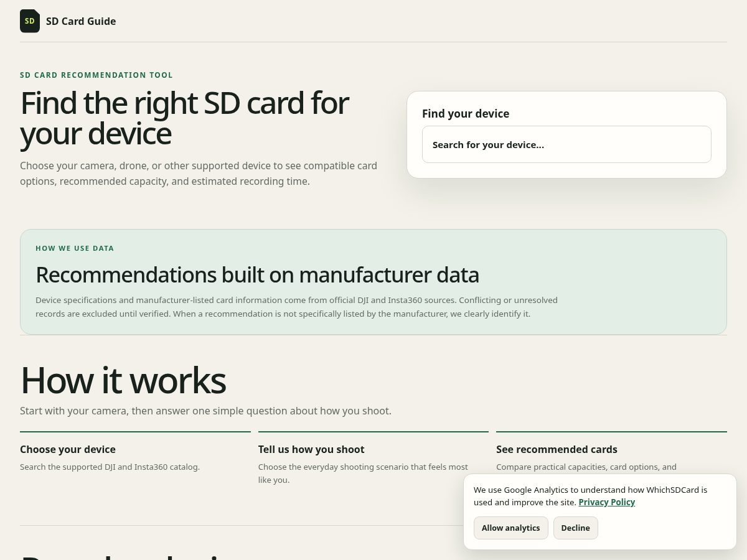Click the 'Tell us how you shoot' step
The height and width of the screenshot is (560, 747).
tap(311, 449)
